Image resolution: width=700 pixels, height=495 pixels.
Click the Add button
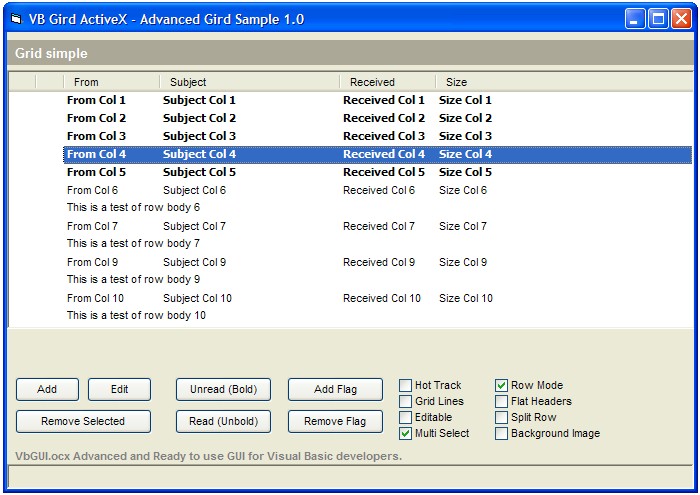(47, 389)
